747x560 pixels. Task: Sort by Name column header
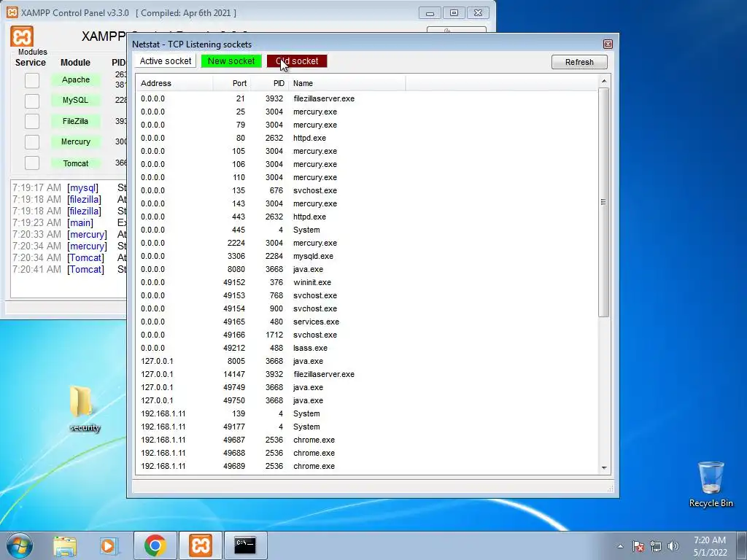[x=347, y=83]
